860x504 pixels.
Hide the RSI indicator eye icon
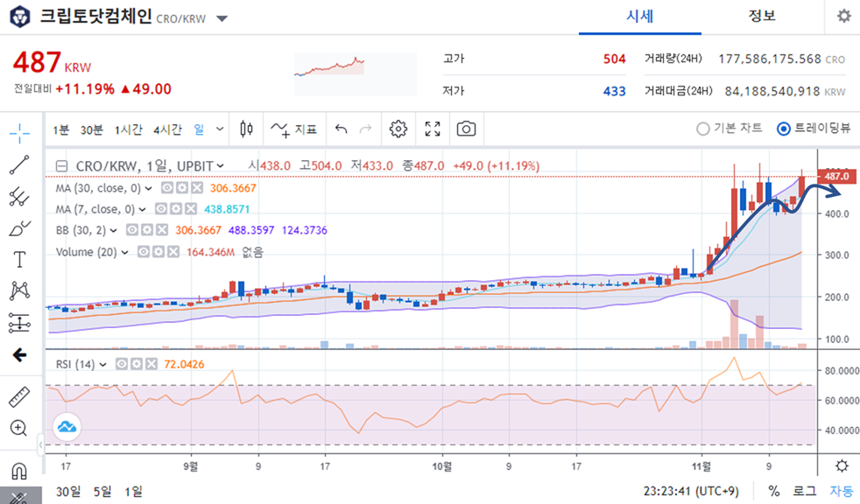[122, 364]
